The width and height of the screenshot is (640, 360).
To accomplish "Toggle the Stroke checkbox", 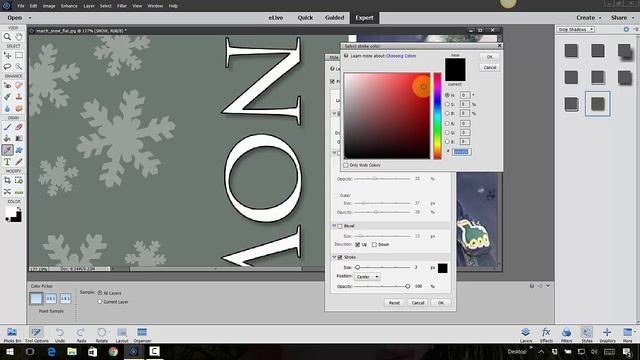I will [340, 257].
